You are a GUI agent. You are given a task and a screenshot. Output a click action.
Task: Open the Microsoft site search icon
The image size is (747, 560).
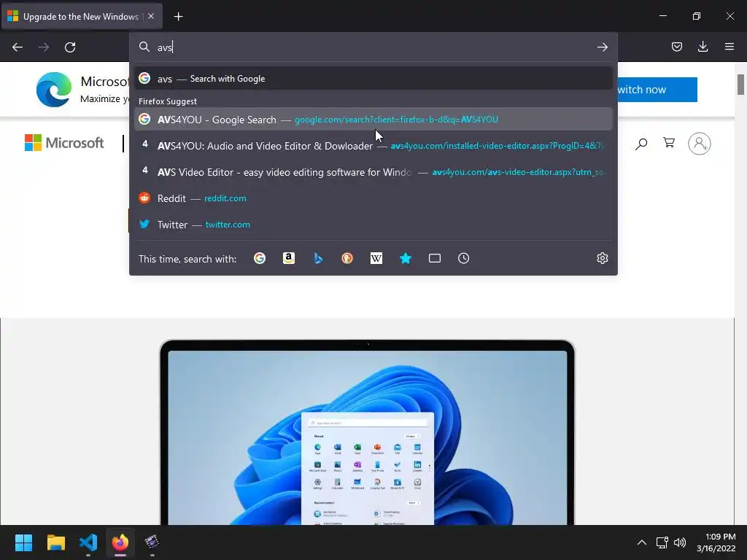click(641, 144)
